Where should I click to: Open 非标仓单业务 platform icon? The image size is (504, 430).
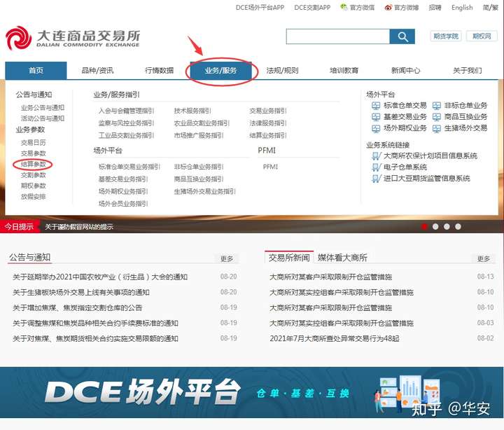[436, 106]
